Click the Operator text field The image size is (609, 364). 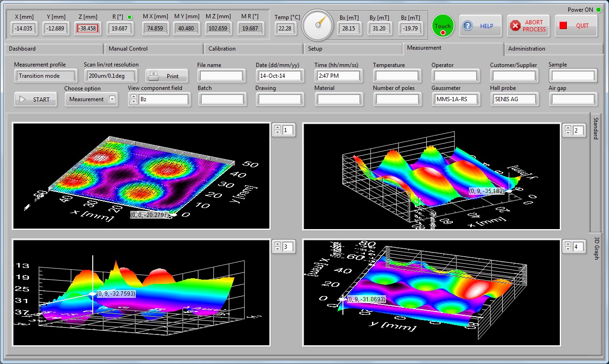[x=455, y=75]
